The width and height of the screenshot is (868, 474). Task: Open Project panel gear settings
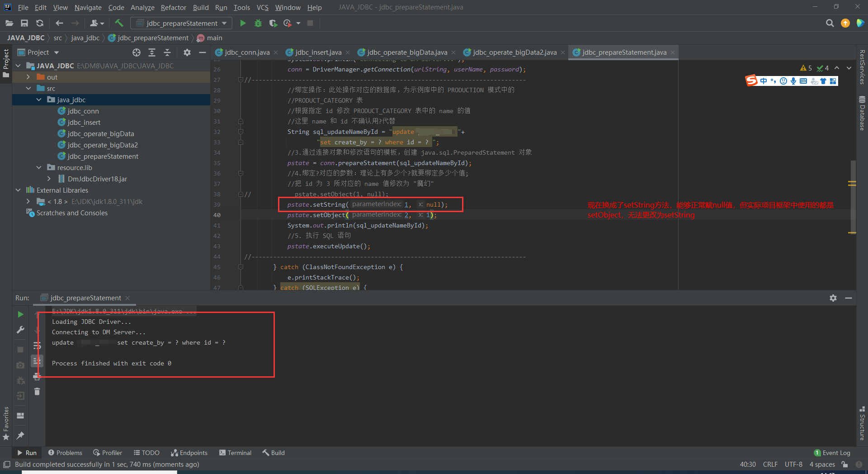(x=187, y=52)
